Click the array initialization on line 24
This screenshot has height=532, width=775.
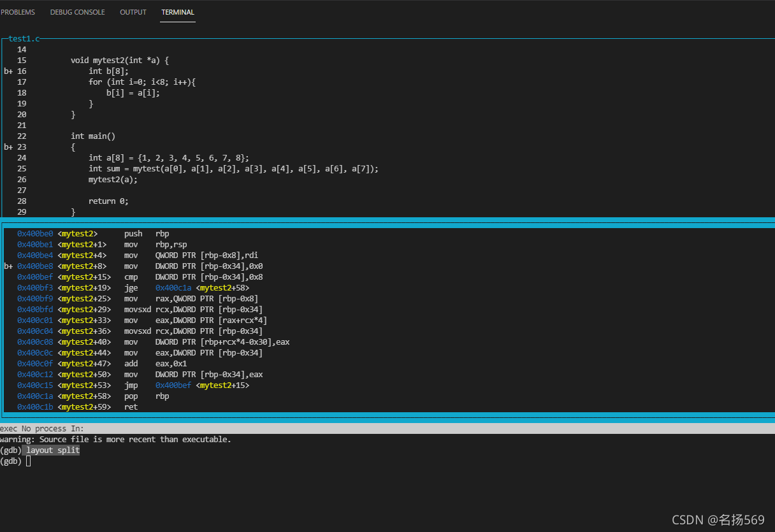point(169,158)
